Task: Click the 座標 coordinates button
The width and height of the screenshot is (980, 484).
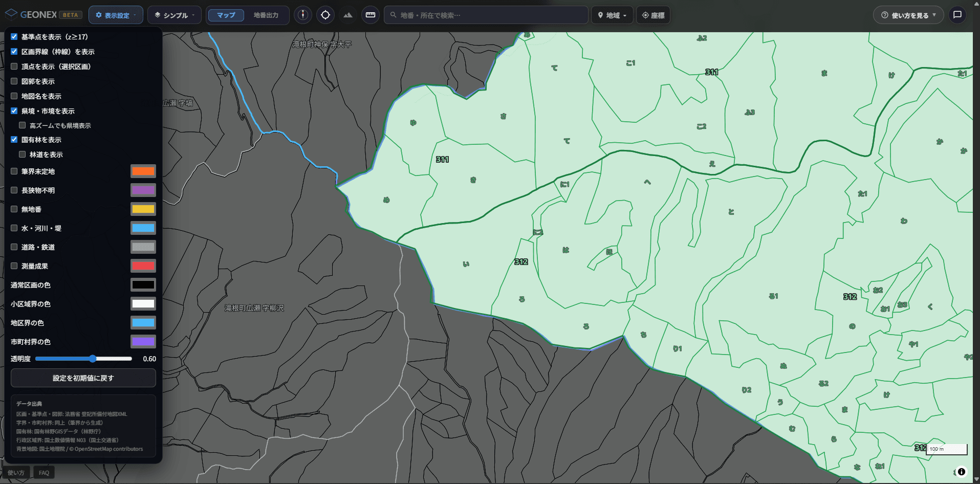Action: (x=653, y=15)
